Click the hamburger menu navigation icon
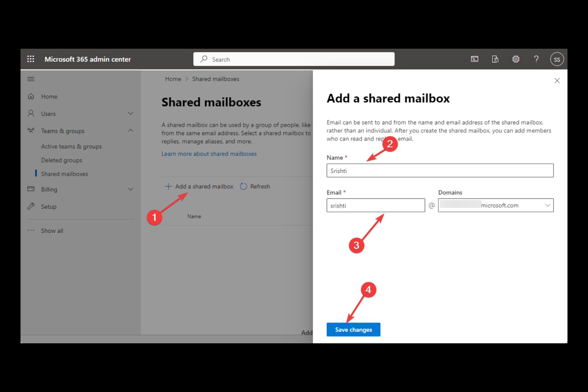The image size is (588, 392). point(31,79)
